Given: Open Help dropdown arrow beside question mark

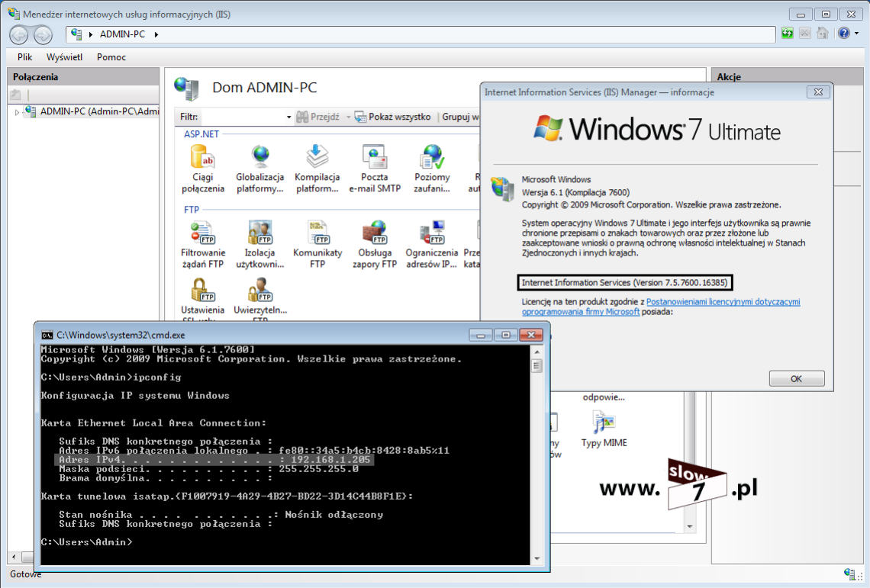Looking at the screenshot, I should coord(857,34).
